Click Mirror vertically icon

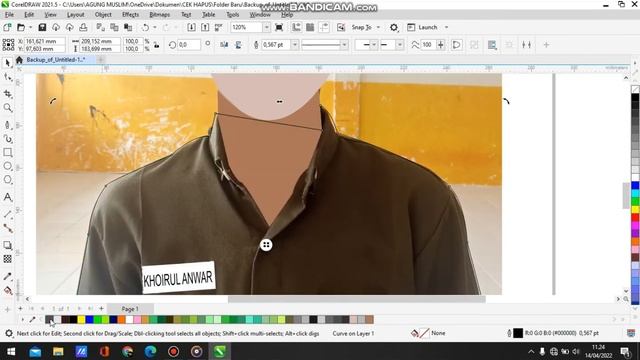pyautogui.click(x=238, y=44)
